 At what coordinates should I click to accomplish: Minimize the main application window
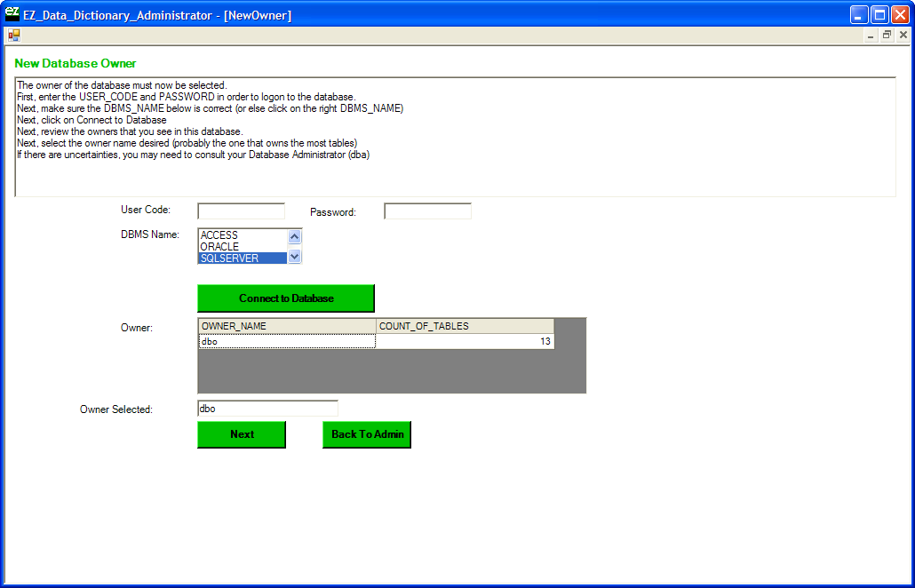click(859, 14)
